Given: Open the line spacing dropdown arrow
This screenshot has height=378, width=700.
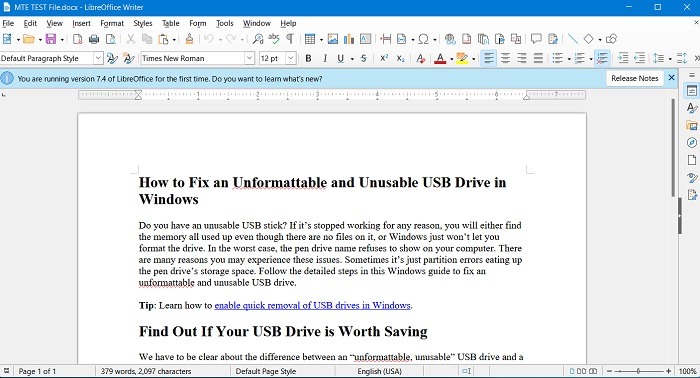Looking at the screenshot, I should pyautogui.click(x=670, y=59).
